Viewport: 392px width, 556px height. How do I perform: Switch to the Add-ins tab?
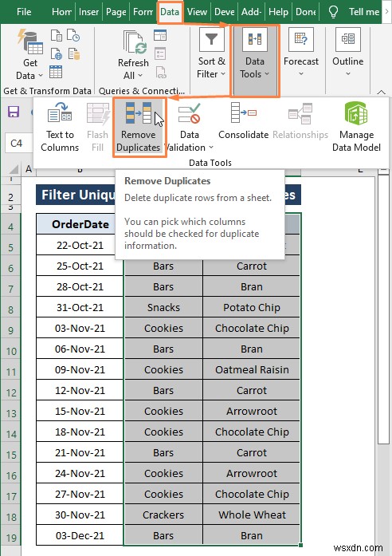pos(252,12)
